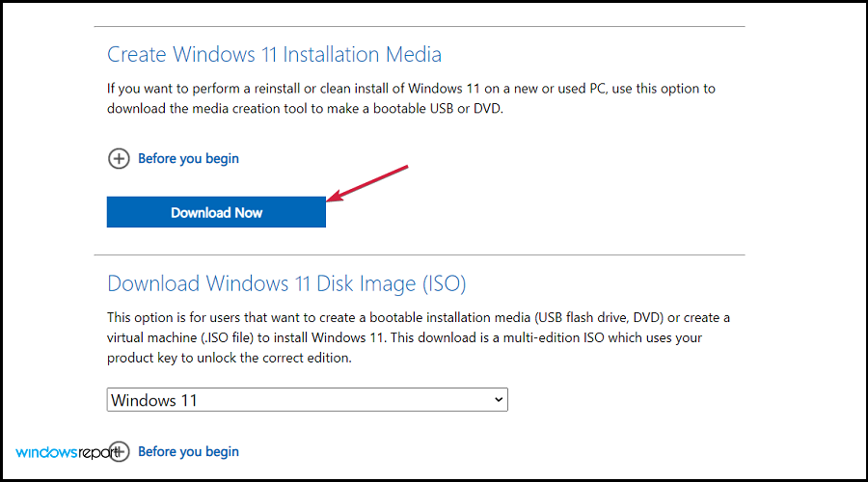Image resolution: width=868 pixels, height=482 pixels.
Task: Click the divider line above Installation Media heading
Action: tap(420, 26)
